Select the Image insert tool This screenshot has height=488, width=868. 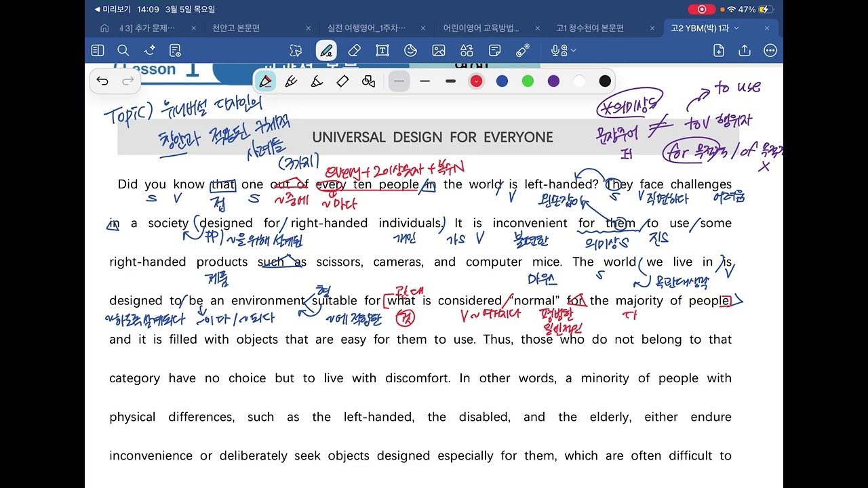439,50
